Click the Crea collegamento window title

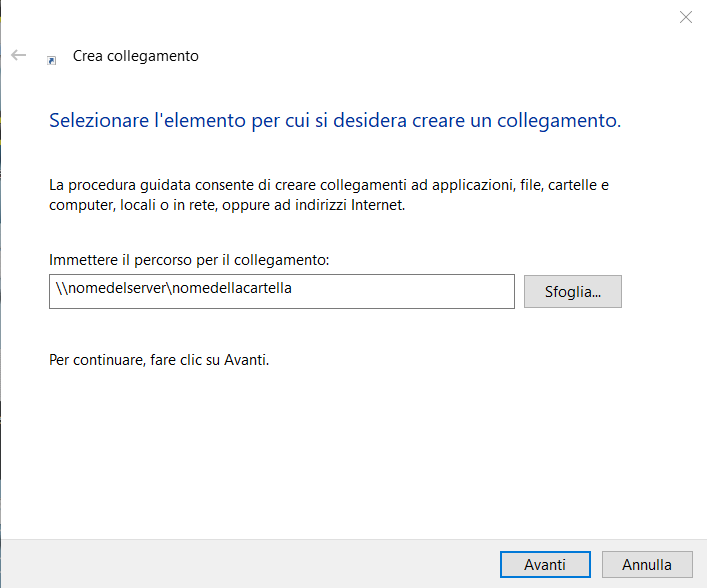pos(136,56)
